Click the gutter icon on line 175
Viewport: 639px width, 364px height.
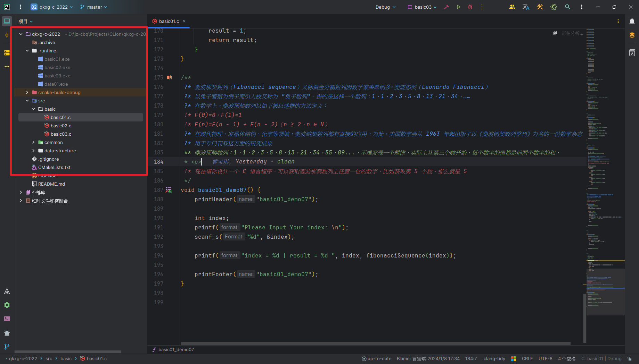(x=169, y=77)
